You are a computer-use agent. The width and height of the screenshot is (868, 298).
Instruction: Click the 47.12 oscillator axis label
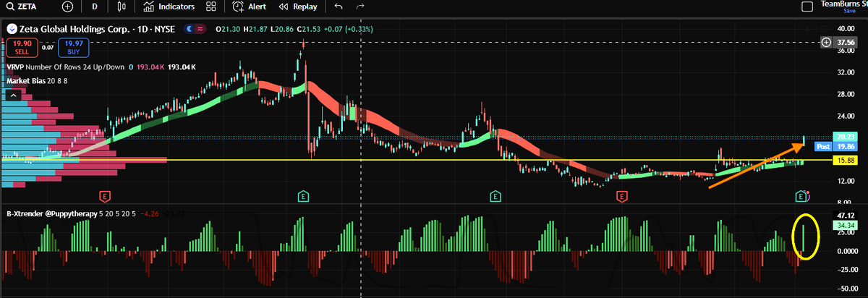(x=846, y=216)
